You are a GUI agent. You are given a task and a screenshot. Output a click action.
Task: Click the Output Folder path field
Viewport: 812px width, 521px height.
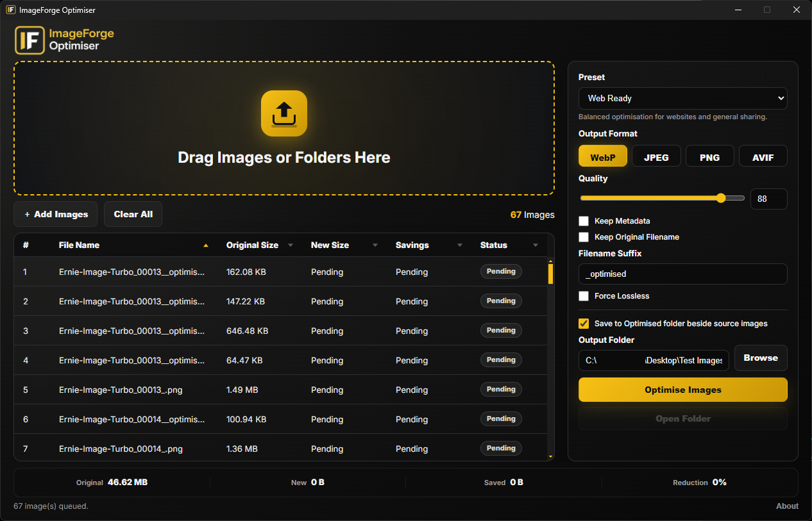point(654,360)
